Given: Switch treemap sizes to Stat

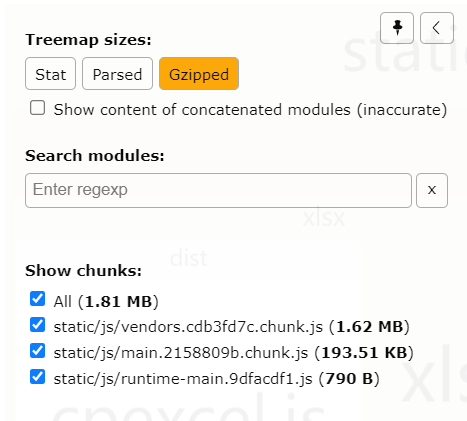Looking at the screenshot, I should [50, 74].
